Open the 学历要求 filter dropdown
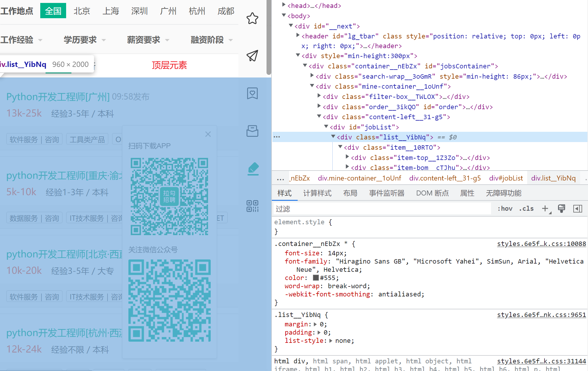The image size is (588, 371). 85,40
